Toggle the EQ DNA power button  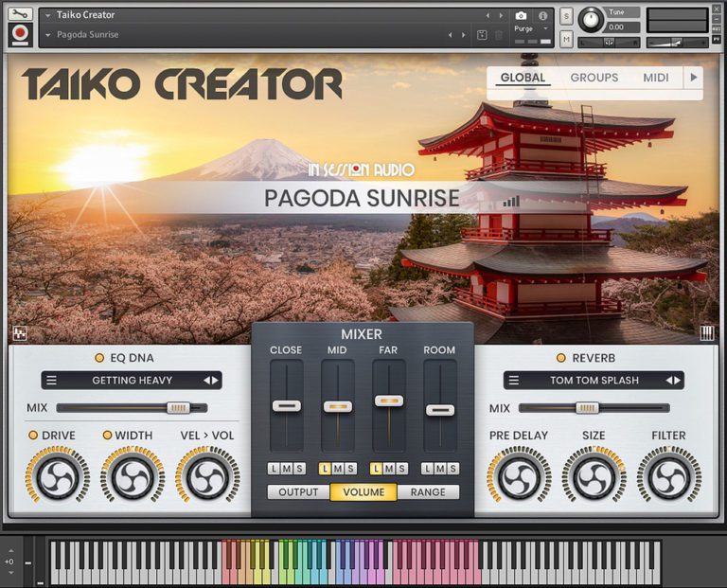tap(99, 358)
